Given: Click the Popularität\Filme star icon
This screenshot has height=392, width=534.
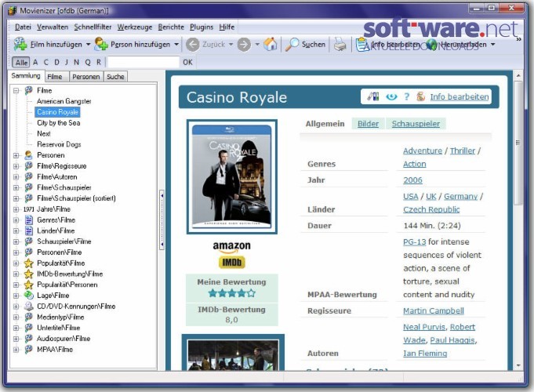Looking at the screenshot, I should pos(28,263).
